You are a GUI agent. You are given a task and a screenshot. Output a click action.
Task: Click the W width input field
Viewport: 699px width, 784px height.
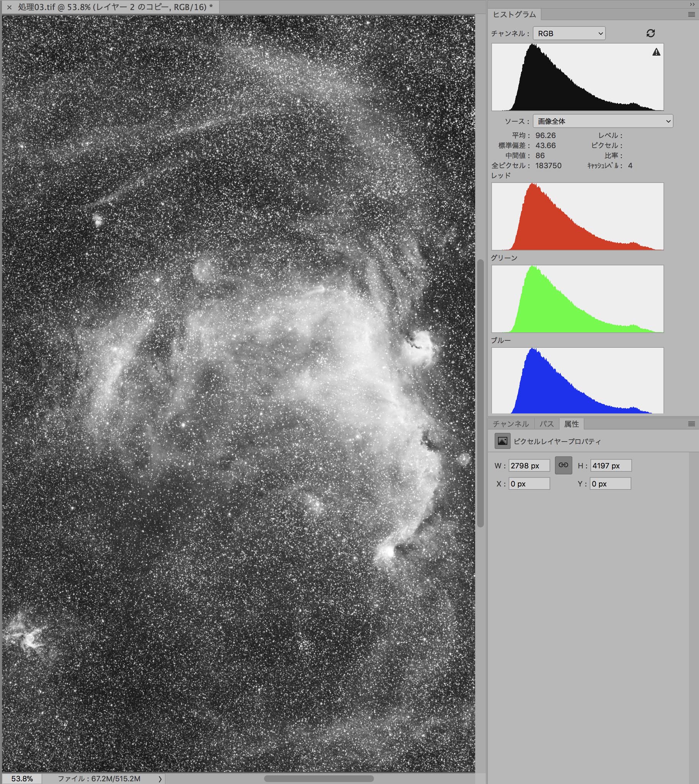click(x=529, y=465)
